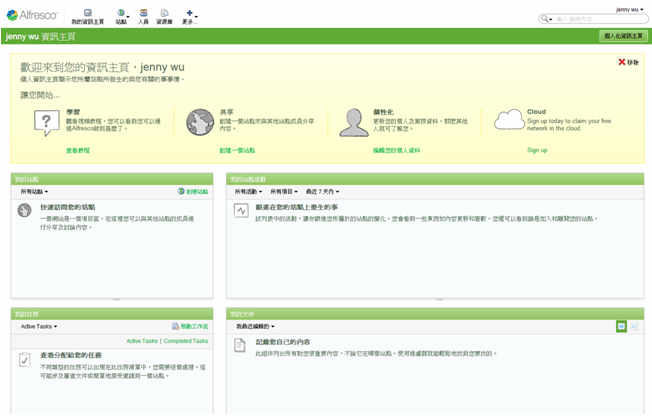Click the Cloud icon in the welcome panel

tap(509, 120)
